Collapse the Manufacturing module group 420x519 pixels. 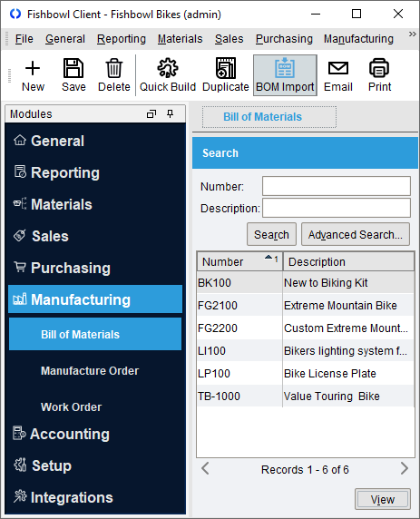tap(95, 299)
